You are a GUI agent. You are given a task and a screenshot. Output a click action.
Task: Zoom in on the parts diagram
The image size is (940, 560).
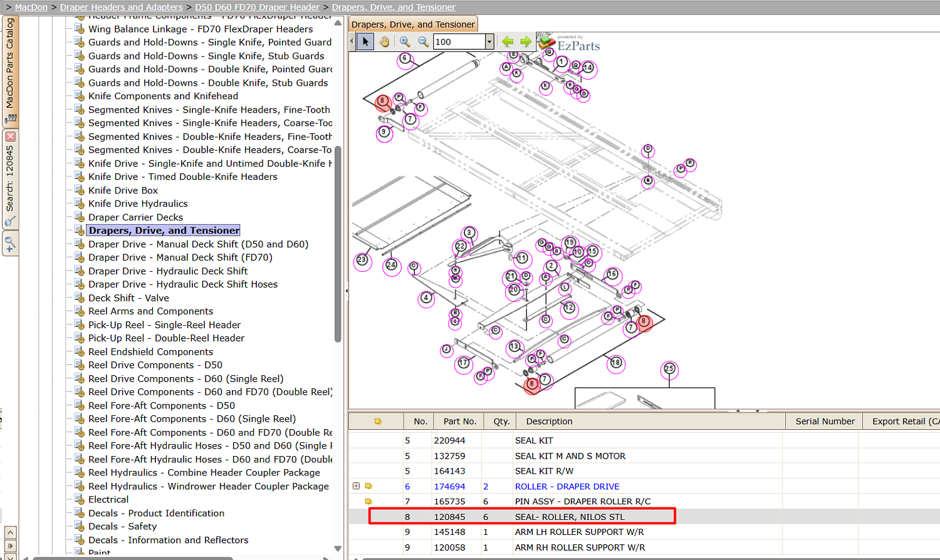coord(405,41)
